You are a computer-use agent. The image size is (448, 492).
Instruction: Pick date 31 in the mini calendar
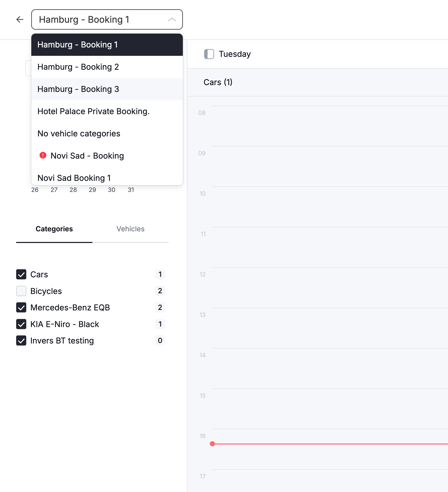tap(131, 190)
